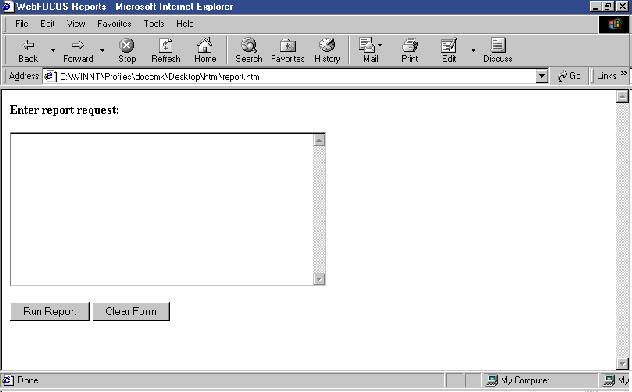Show the History pane
Image resolution: width=632 pixels, height=392 pixels.
pyautogui.click(x=327, y=51)
